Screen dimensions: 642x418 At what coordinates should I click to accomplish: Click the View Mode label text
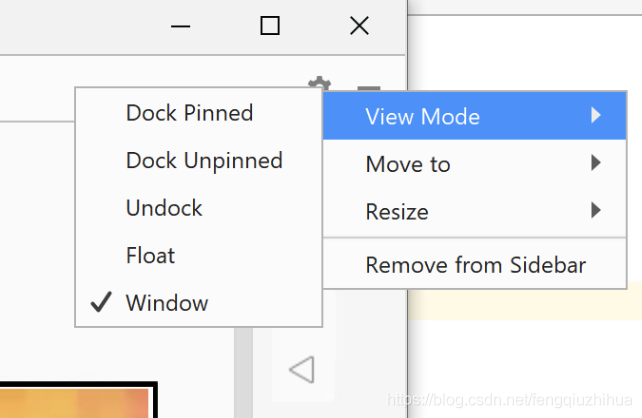(422, 116)
